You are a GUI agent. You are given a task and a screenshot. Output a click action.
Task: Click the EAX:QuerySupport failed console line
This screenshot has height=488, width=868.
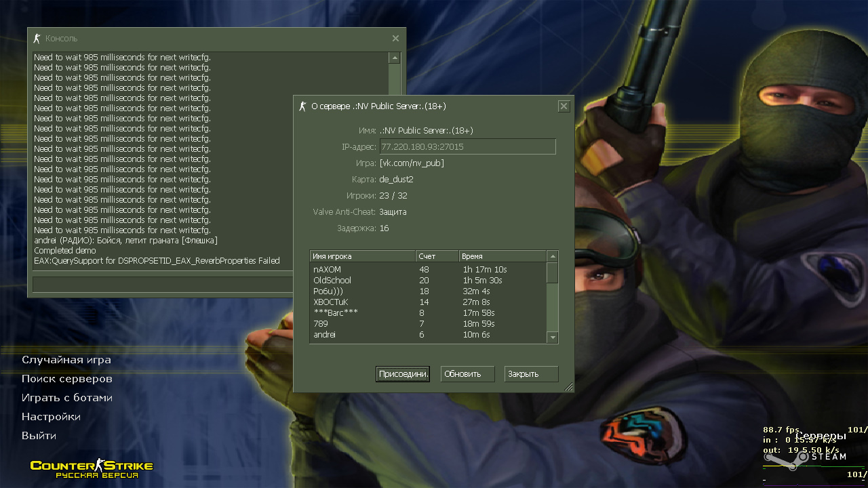pyautogui.click(x=157, y=261)
